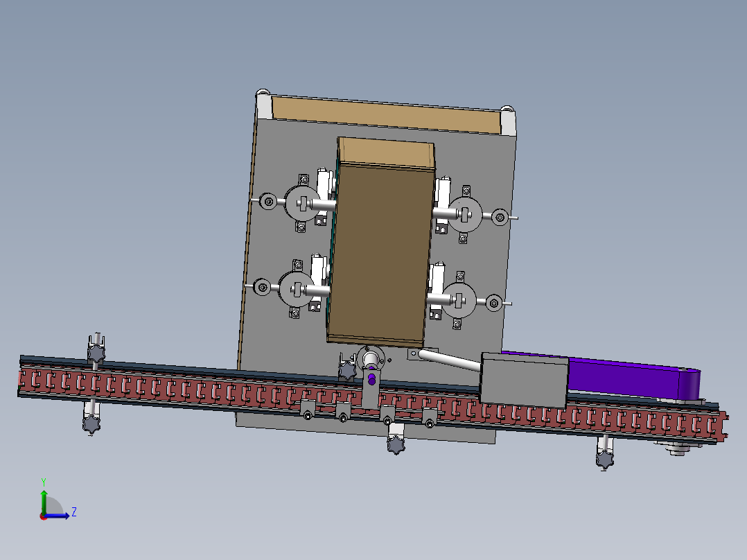Select the tan strip along the plate top
The width and height of the screenshot is (747, 560).
[386, 114]
